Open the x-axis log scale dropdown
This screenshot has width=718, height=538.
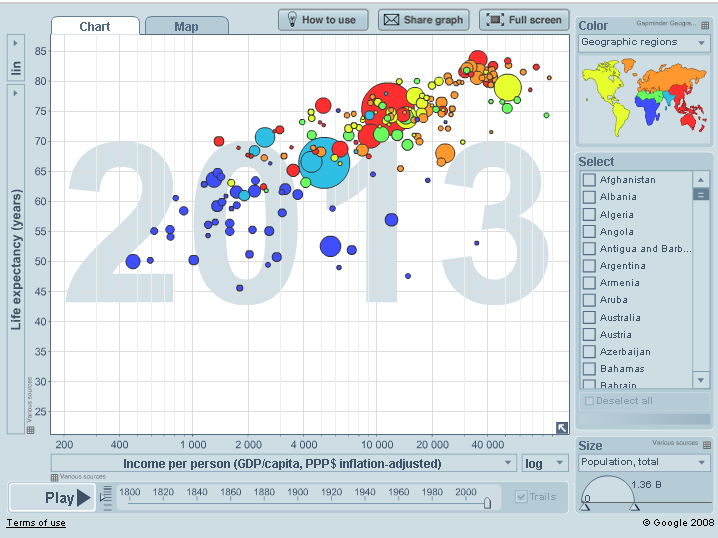coord(545,463)
